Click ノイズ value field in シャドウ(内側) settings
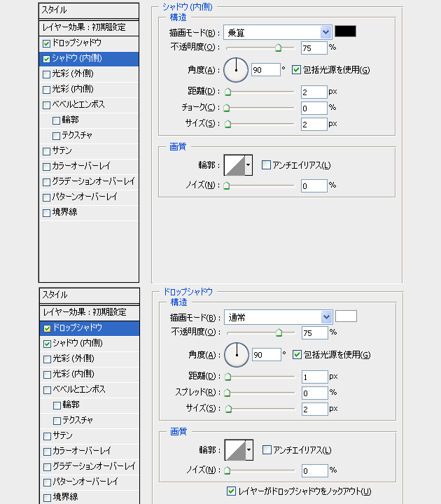 pyautogui.click(x=314, y=185)
